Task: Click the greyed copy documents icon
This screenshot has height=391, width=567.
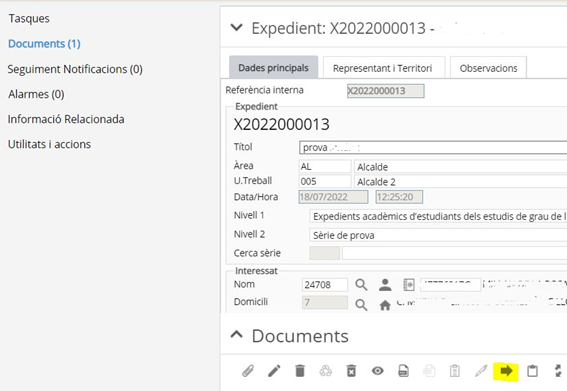Action: 429,371
